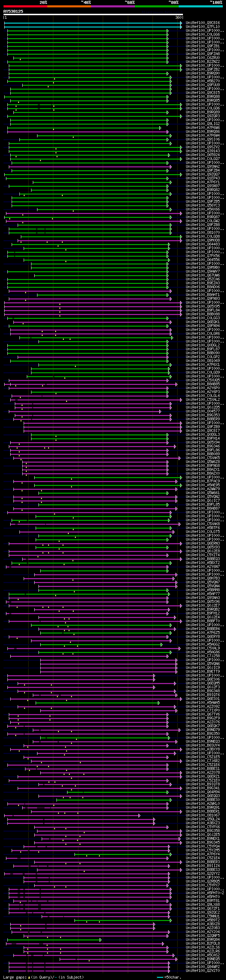
Task: Select hit UniRef100_Q9FZA8
Action: (x=203, y=54)
